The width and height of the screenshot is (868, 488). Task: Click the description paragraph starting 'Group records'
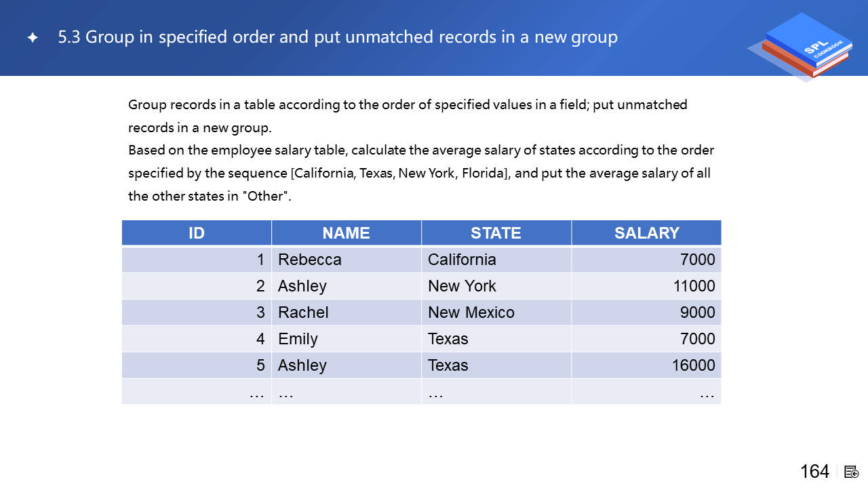(408, 116)
